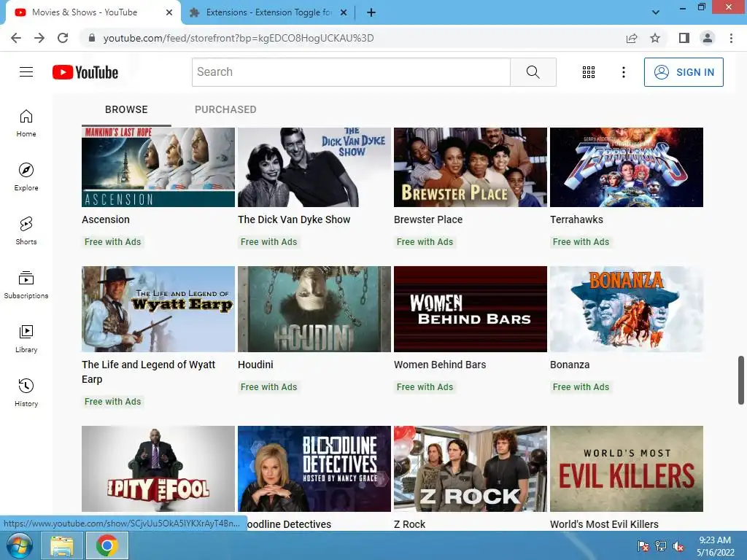Image resolution: width=747 pixels, height=560 pixels.
Task: Open Explore in the sidebar
Action: point(26,176)
